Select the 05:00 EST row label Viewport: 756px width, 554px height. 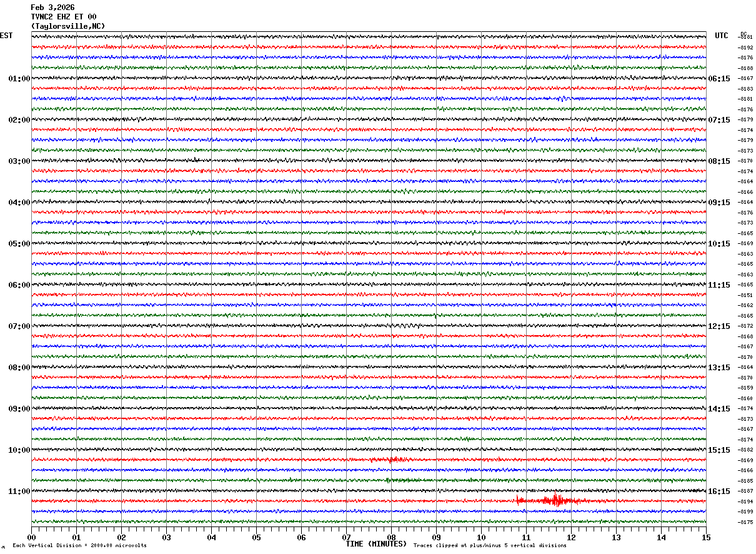pyautogui.click(x=19, y=244)
